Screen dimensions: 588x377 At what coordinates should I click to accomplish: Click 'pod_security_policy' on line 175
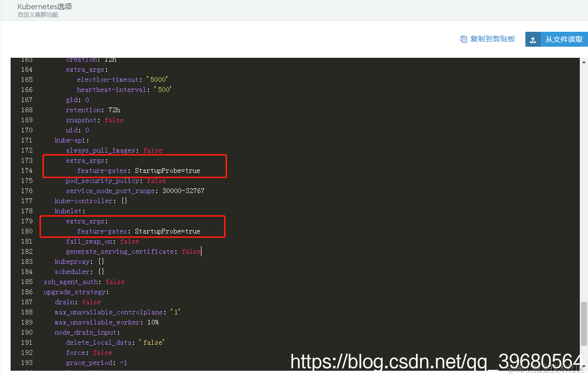point(103,181)
